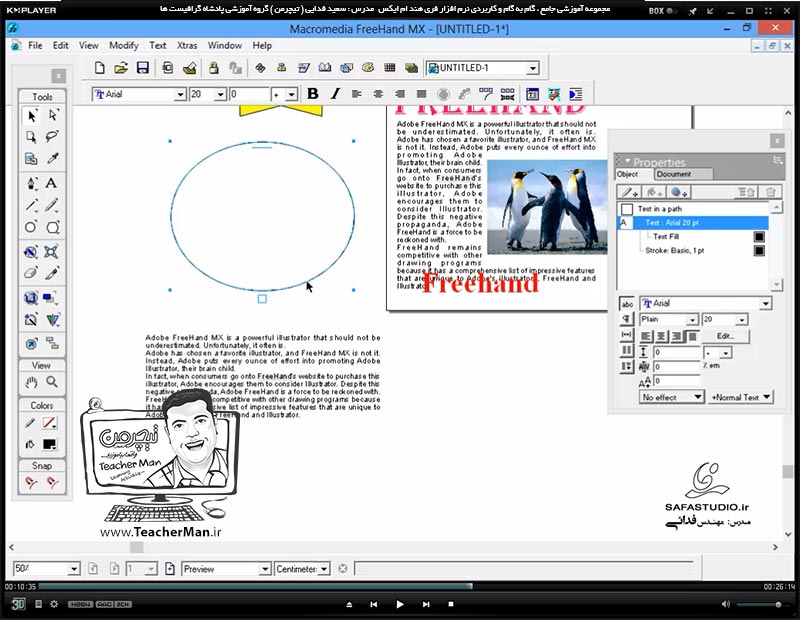Adjust the KMPlayer volume slider
The image size is (800, 621).
(x=762, y=605)
